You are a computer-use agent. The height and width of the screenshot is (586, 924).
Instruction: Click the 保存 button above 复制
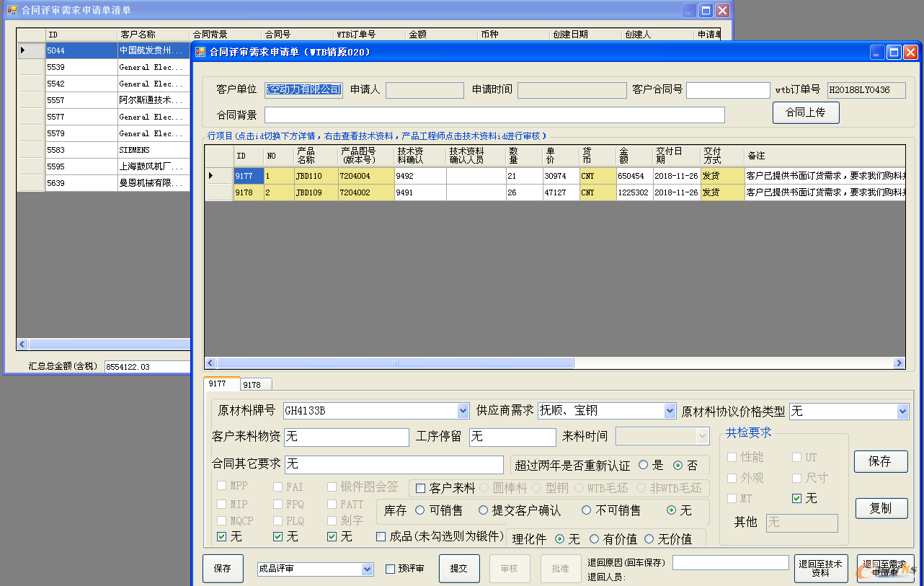pos(881,461)
